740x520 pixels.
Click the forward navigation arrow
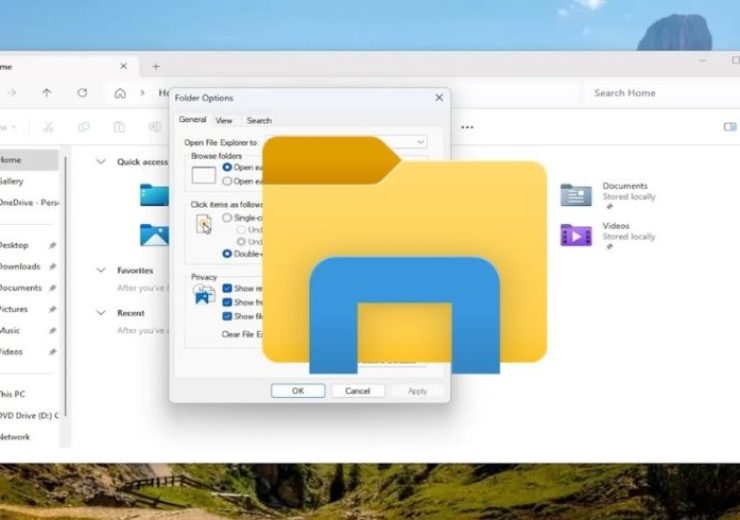pyautogui.click(x=12, y=92)
